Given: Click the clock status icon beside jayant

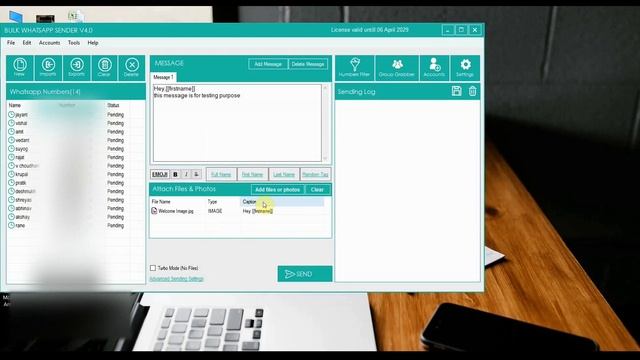Looking at the screenshot, I should [x=11, y=115].
